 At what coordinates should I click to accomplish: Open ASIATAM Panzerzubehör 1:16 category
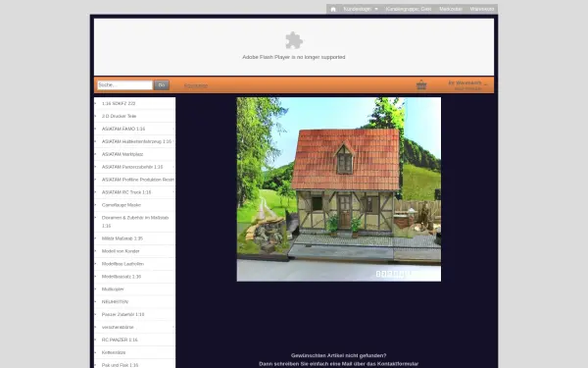click(x=132, y=167)
